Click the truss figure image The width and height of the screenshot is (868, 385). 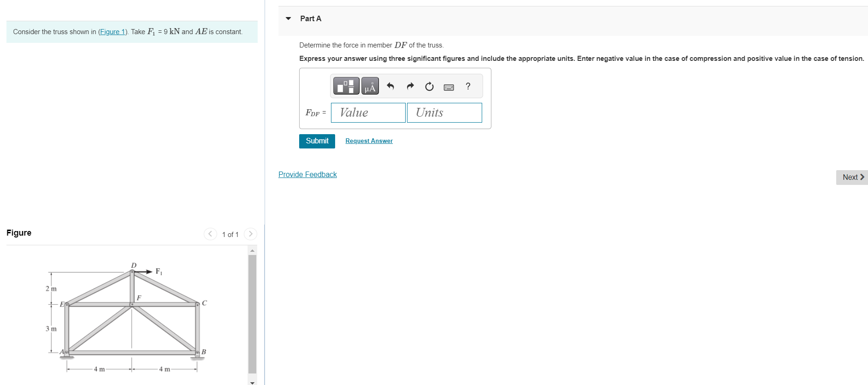click(127, 317)
